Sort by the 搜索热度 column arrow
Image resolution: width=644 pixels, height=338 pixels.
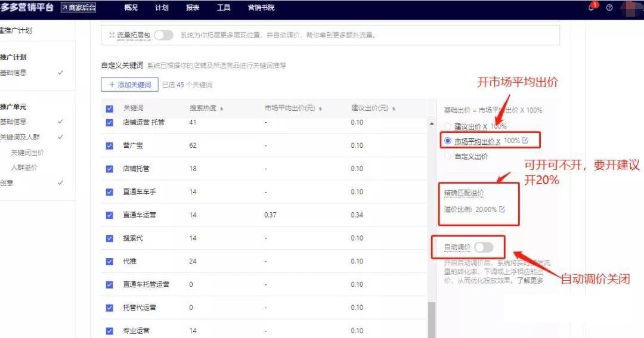point(222,109)
